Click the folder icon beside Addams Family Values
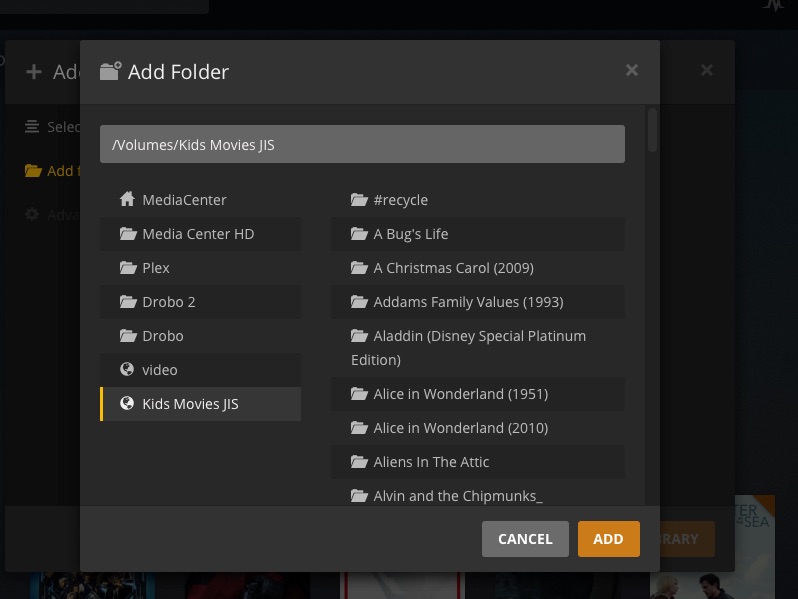The height and width of the screenshot is (599, 798). click(x=359, y=302)
